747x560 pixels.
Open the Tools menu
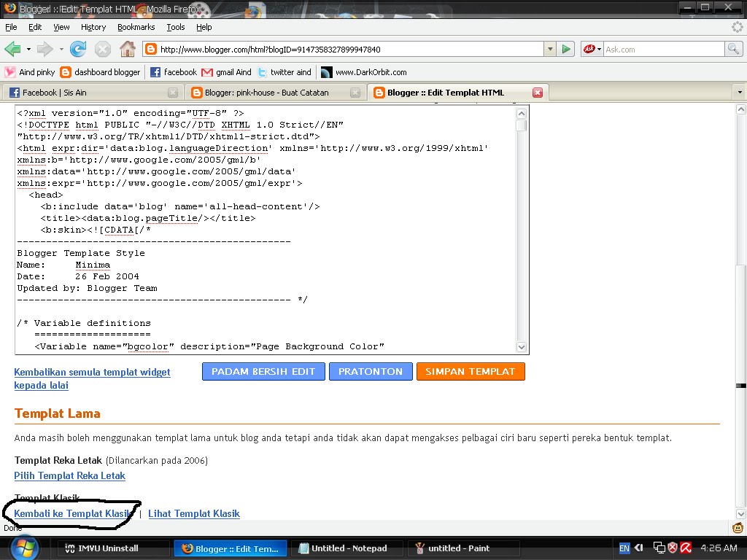176,27
